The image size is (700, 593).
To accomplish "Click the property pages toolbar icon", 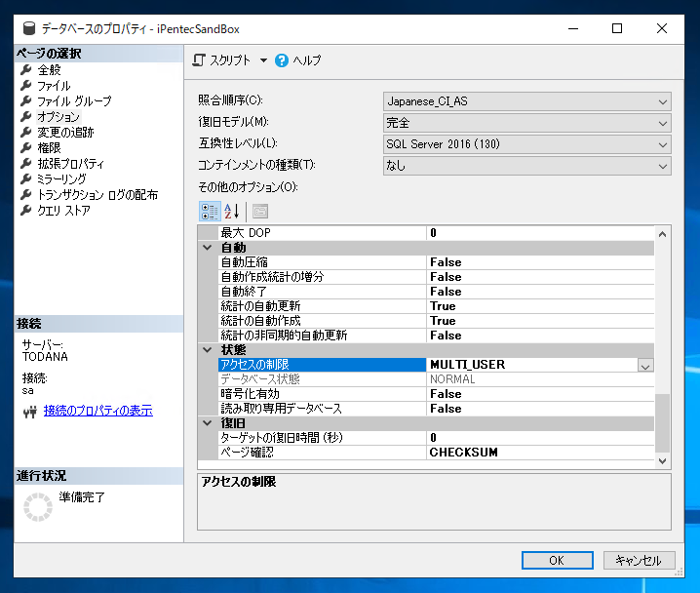I will [x=260, y=212].
